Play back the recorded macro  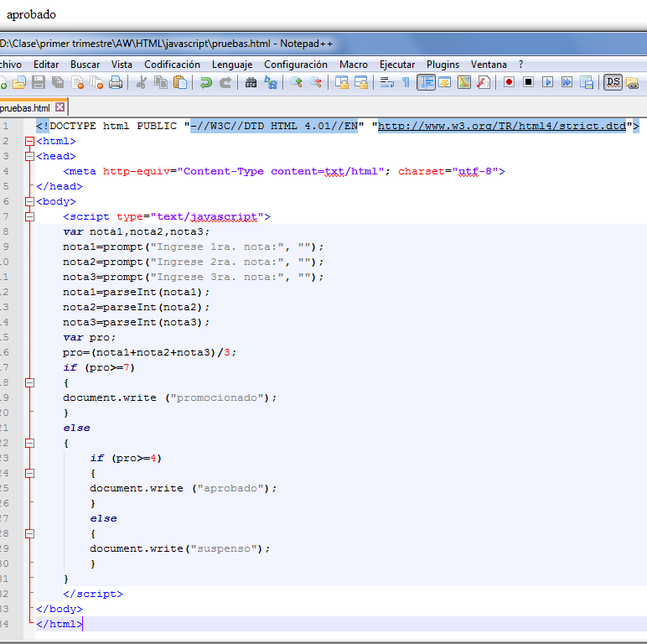tap(547, 82)
